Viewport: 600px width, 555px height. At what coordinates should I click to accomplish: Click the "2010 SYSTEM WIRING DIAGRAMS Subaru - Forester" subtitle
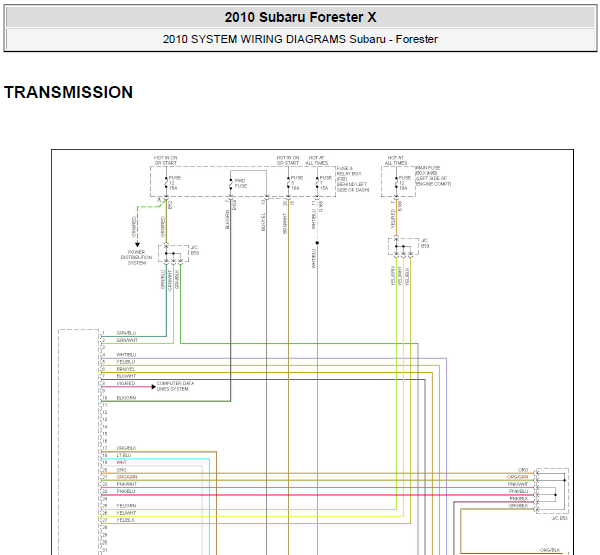point(300,39)
